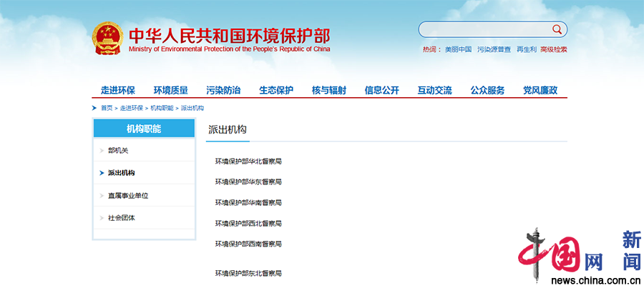Open the 生态保护 navigation menu
644x288 pixels.
(x=276, y=90)
